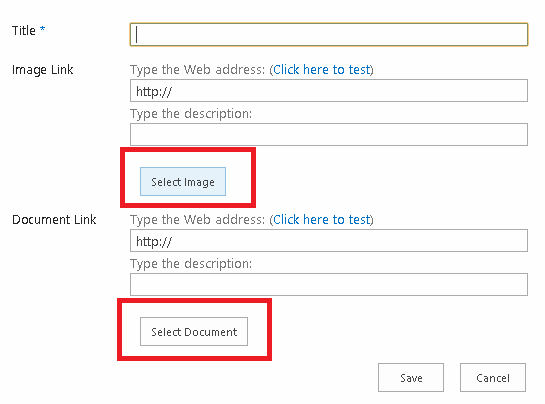
Task: Focus the Document Link web address field
Action: tap(329, 241)
